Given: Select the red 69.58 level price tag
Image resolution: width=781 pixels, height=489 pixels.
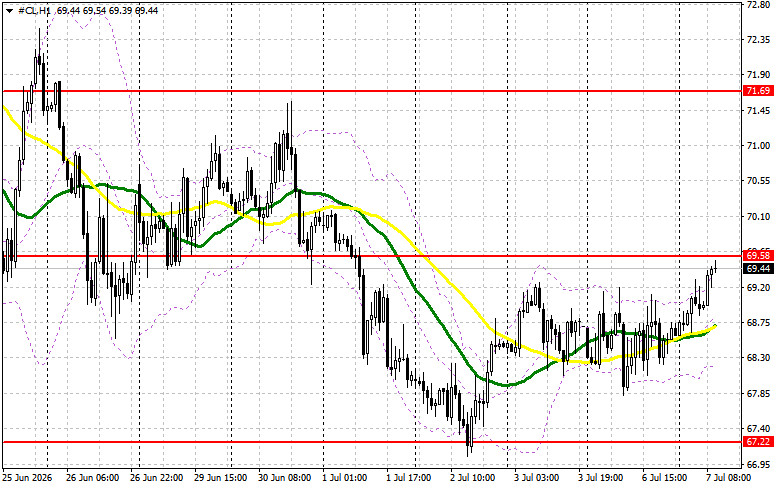Looking at the screenshot, I should (x=759, y=256).
